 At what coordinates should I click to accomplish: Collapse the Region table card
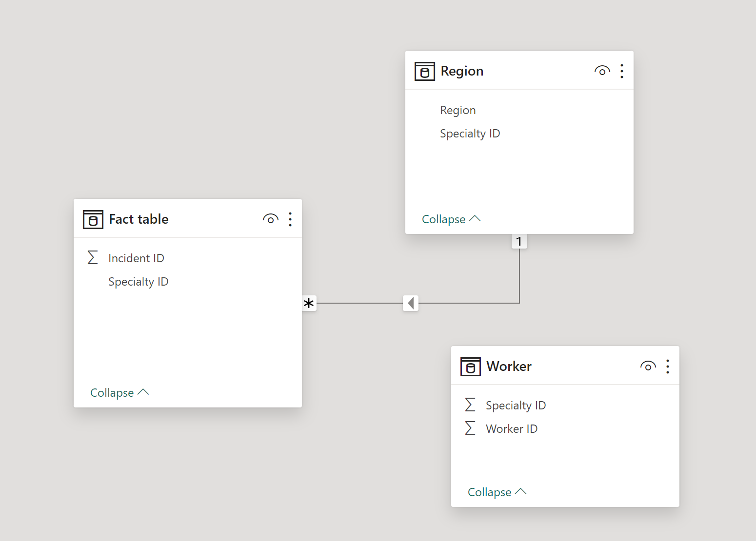(451, 219)
